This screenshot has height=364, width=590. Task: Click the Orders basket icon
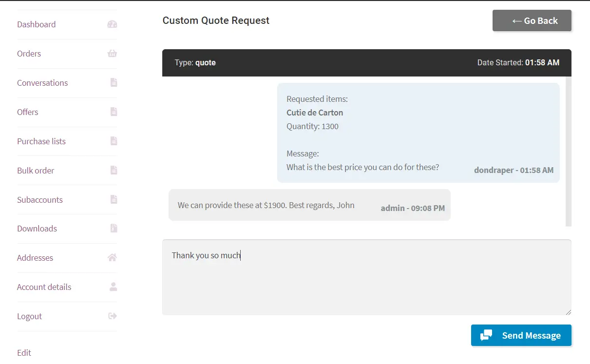pos(112,54)
